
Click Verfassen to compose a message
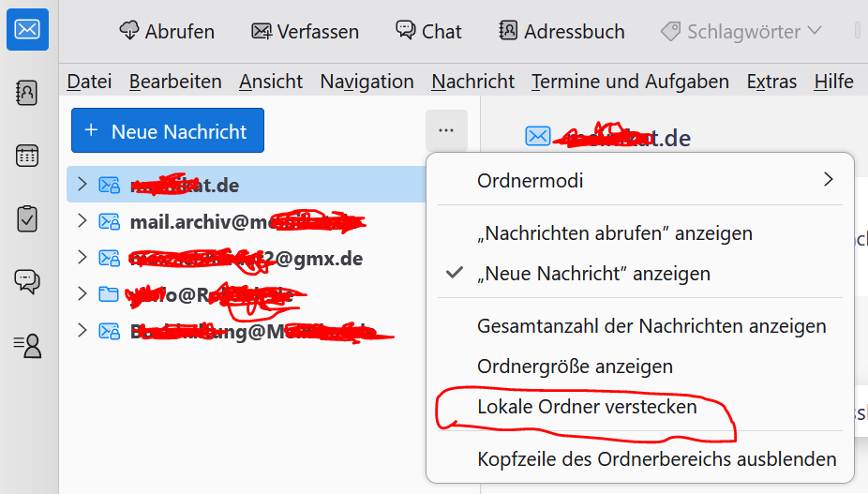[x=306, y=31]
